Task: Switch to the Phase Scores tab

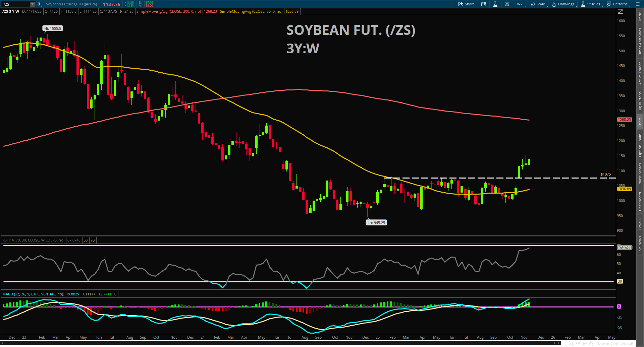Action: 640,174
